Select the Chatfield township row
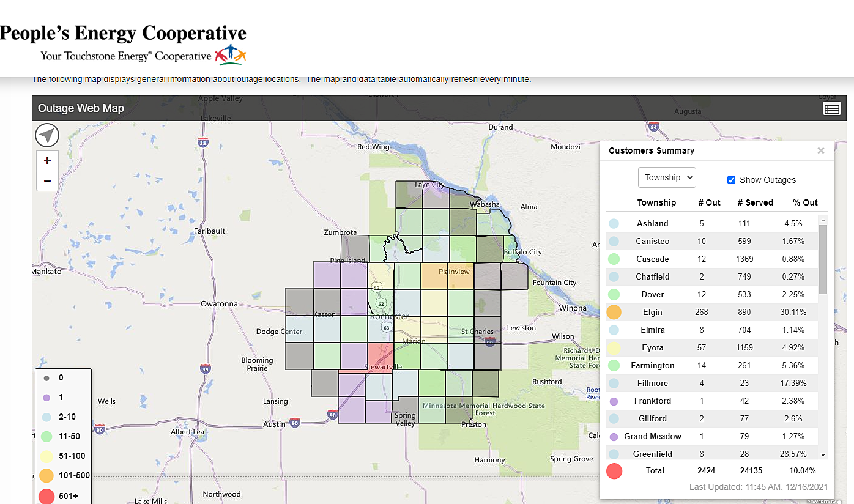 tap(712, 277)
